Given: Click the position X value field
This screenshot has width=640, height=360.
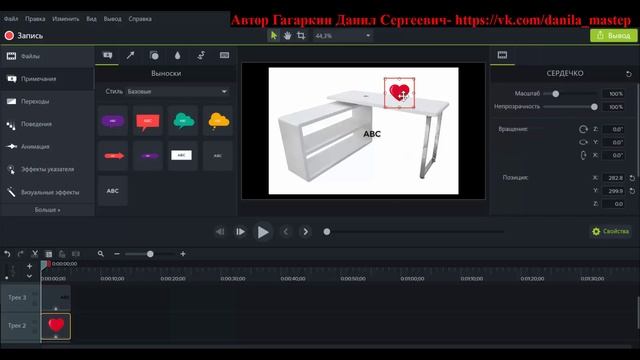Looking at the screenshot, I should [x=614, y=178].
